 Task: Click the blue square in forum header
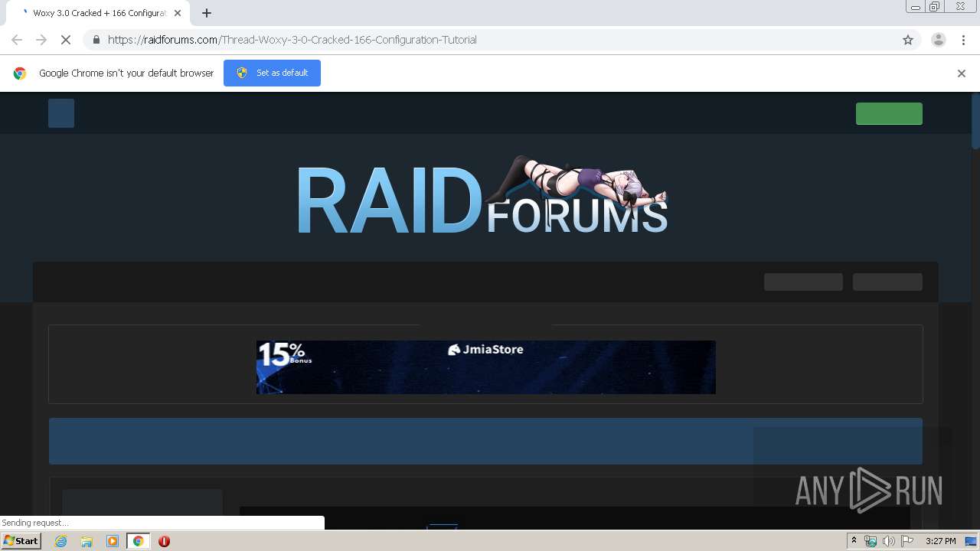(x=61, y=113)
